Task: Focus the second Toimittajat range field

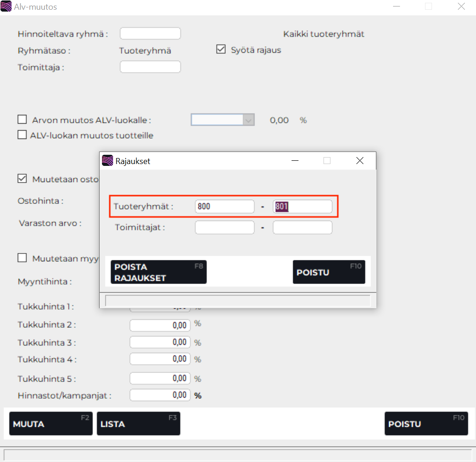Action: (302, 228)
